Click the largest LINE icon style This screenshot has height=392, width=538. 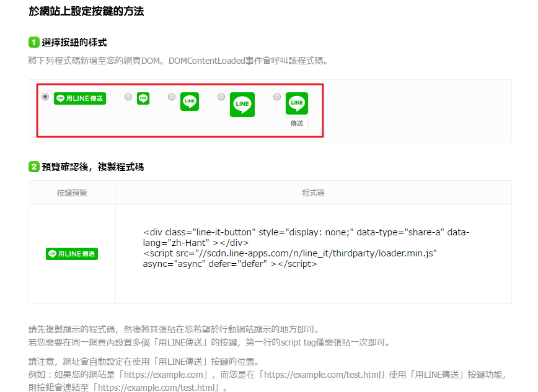pyautogui.click(x=242, y=105)
